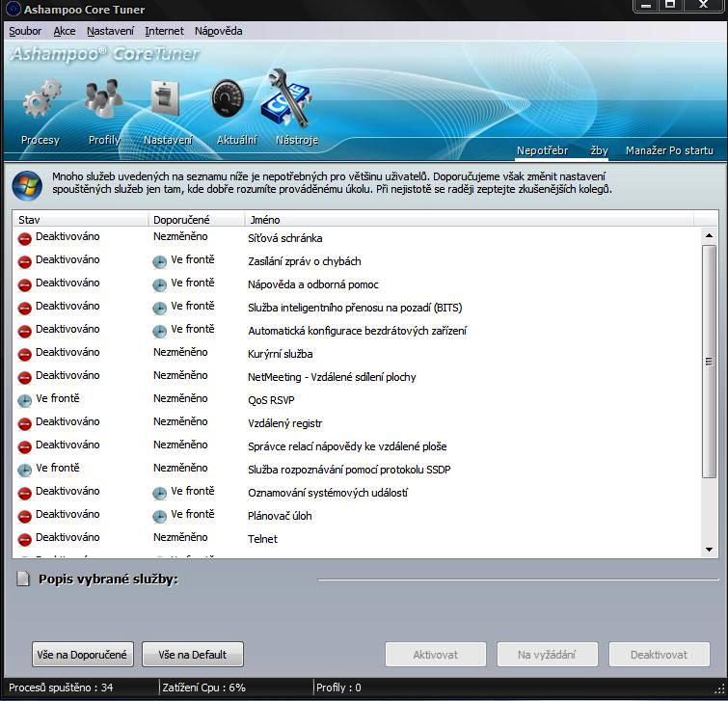Click the Zatížení Cpu status bar entry
This screenshot has height=701, width=728.
click(203, 688)
